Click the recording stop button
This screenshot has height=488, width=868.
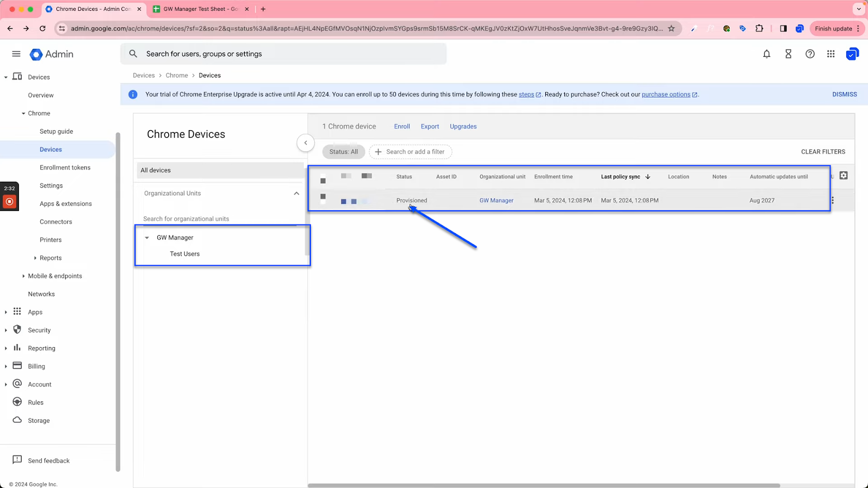point(9,202)
